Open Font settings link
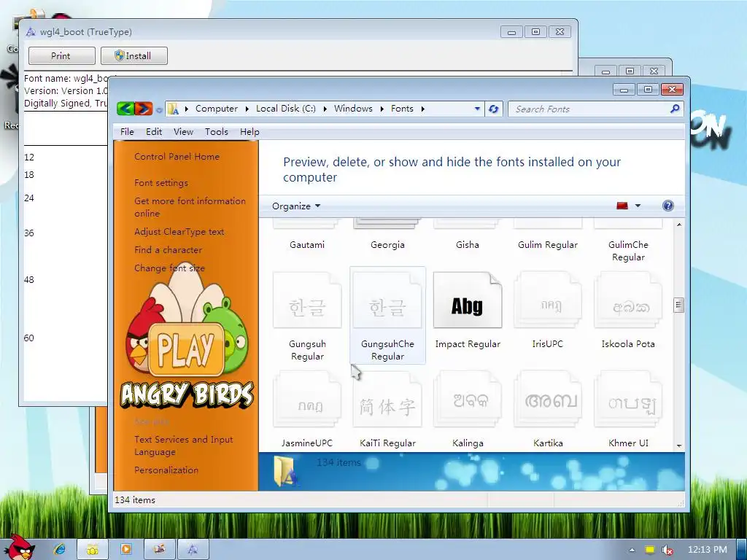The width and height of the screenshot is (747, 560). [x=161, y=183]
